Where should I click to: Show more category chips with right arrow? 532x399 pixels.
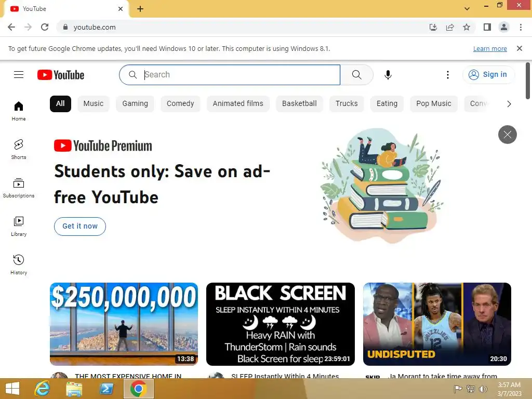coord(509,104)
